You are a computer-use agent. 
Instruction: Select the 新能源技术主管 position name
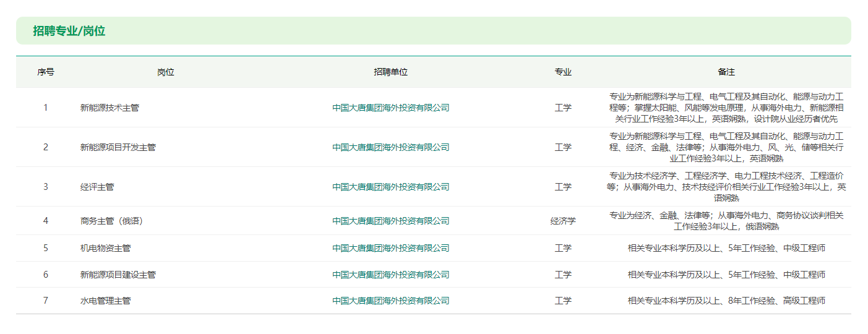click(110, 108)
